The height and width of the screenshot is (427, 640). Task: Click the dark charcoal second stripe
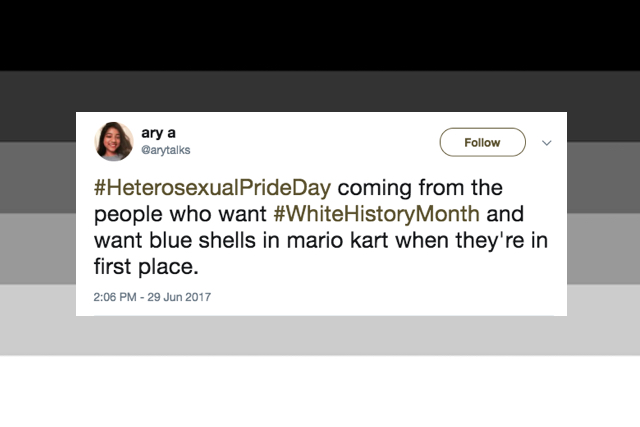(320, 92)
